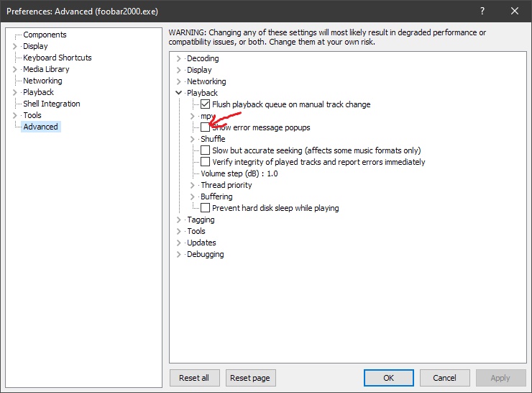Open the Keyboard Shortcuts preferences page
This screenshot has height=393, width=532.
pos(58,58)
